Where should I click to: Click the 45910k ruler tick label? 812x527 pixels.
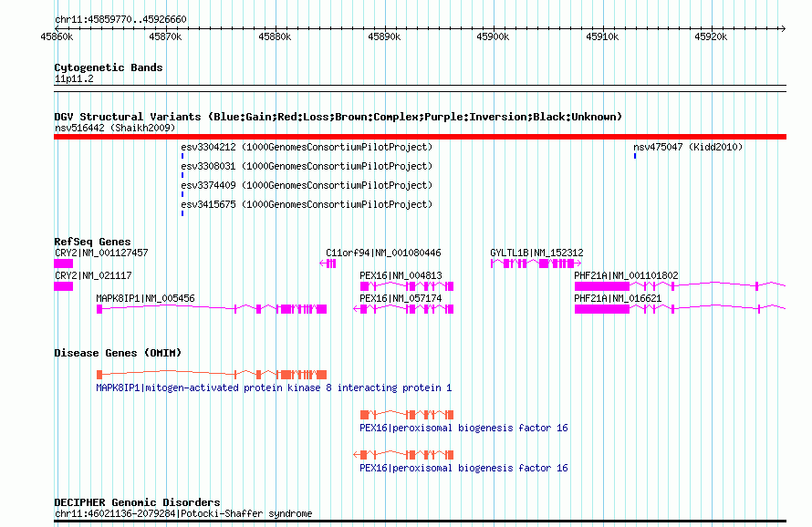[x=602, y=37]
